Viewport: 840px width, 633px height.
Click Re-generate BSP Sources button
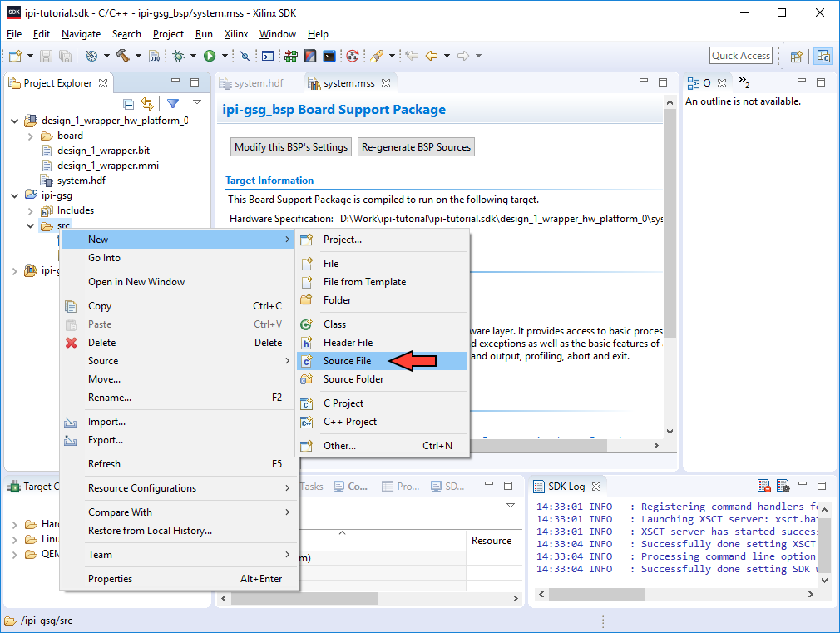pyautogui.click(x=416, y=147)
